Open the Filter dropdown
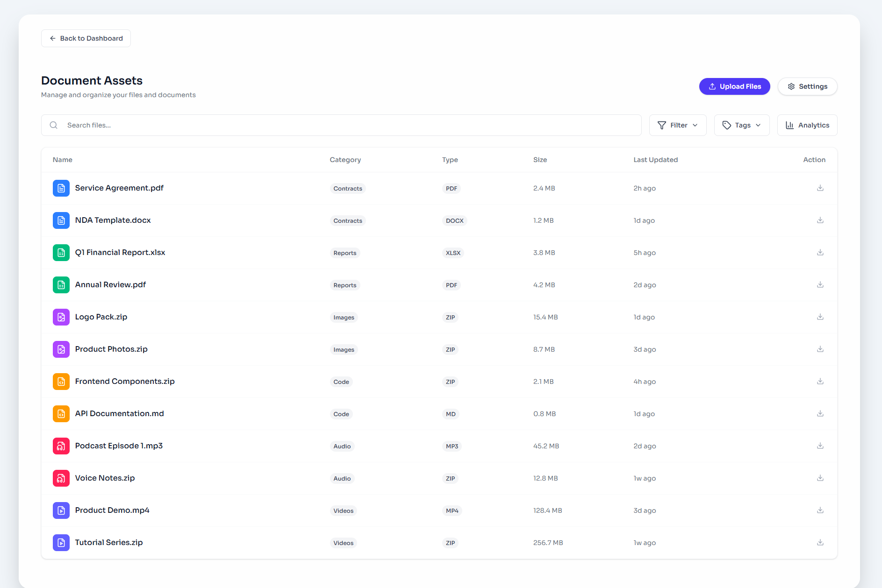The image size is (882, 588). [x=678, y=125]
